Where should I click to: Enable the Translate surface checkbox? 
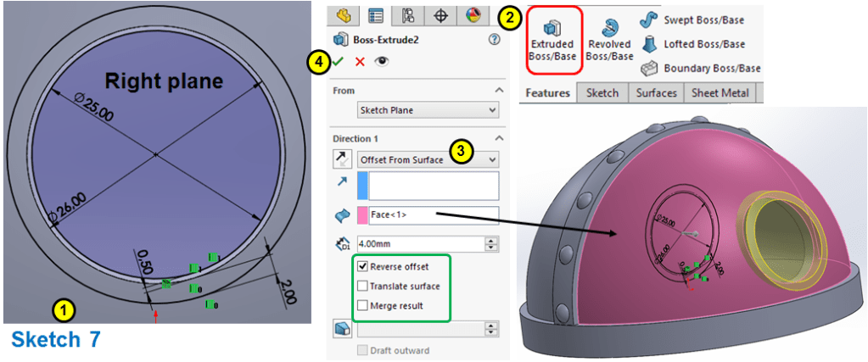point(363,287)
